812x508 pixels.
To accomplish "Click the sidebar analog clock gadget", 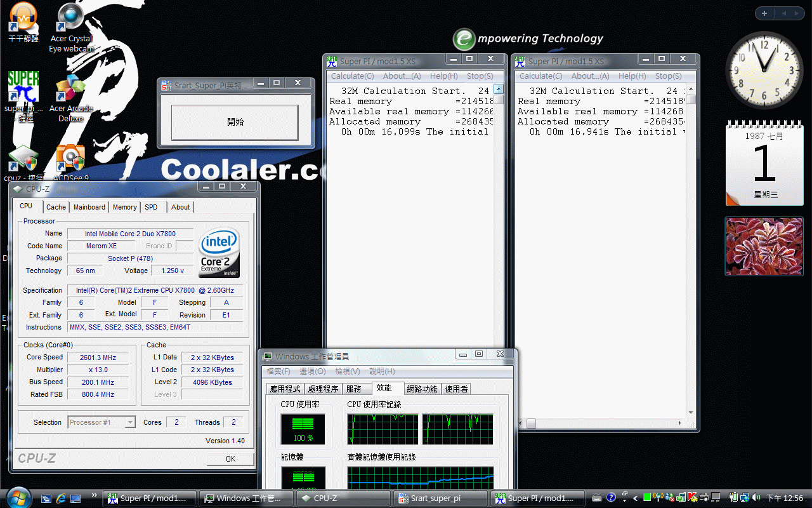I will click(x=764, y=70).
